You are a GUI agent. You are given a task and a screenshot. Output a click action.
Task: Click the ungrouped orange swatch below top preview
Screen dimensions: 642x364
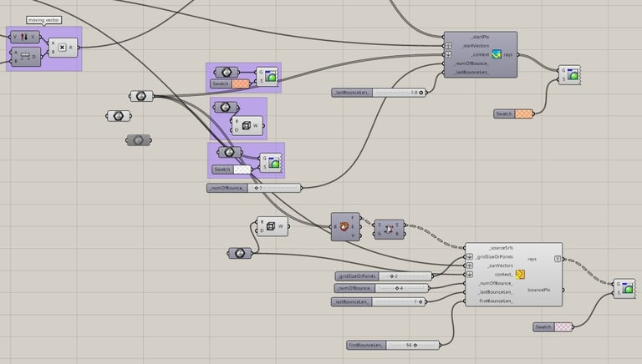(523, 114)
